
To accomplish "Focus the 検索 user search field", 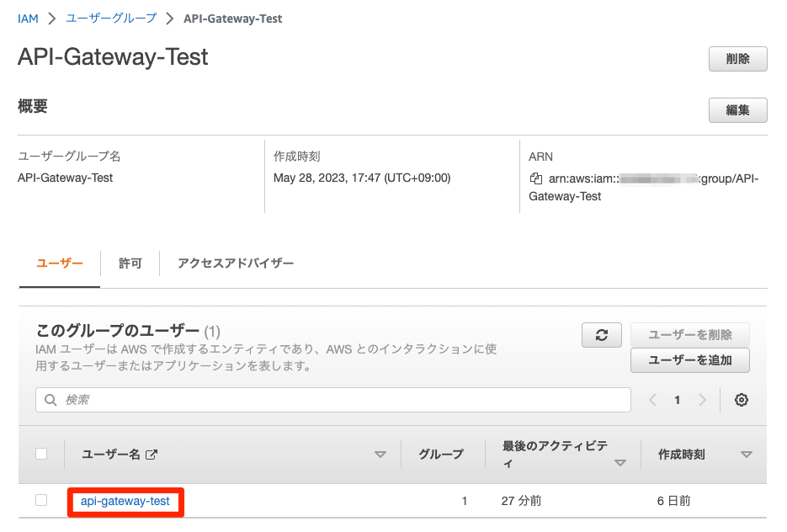I will [x=337, y=400].
